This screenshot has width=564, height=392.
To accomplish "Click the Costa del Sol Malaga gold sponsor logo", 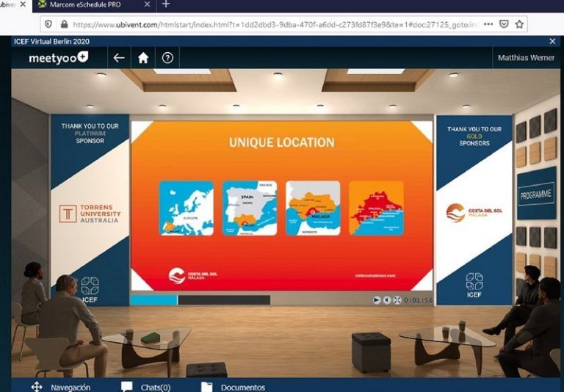I will [474, 213].
